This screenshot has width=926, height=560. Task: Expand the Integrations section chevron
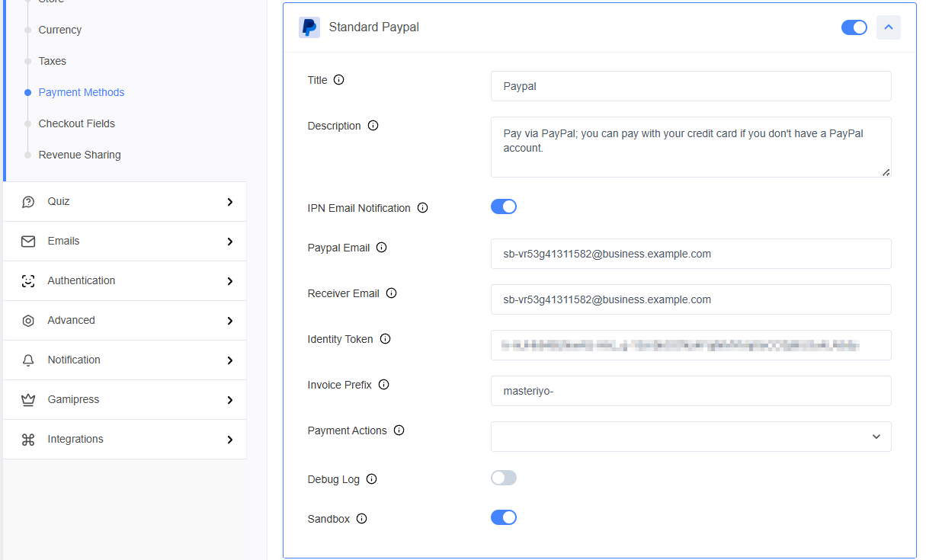[229, 440]
